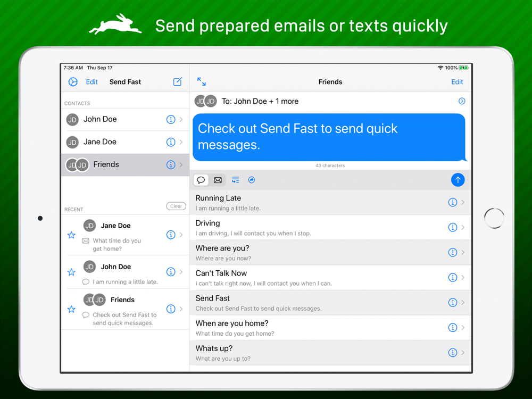Viewport: 532px width, 399px height.
Task: Select the Can't Talk Now message
Action: (330, 278)
